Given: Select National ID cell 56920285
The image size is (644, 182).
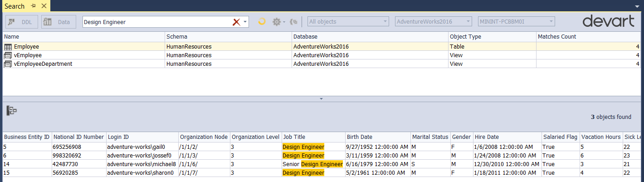Looking at the screenshot, I should point(78,172).
